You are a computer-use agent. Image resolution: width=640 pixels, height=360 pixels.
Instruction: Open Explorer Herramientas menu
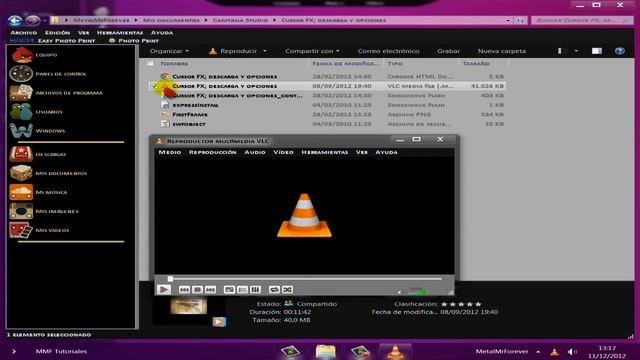click(120, 33)
